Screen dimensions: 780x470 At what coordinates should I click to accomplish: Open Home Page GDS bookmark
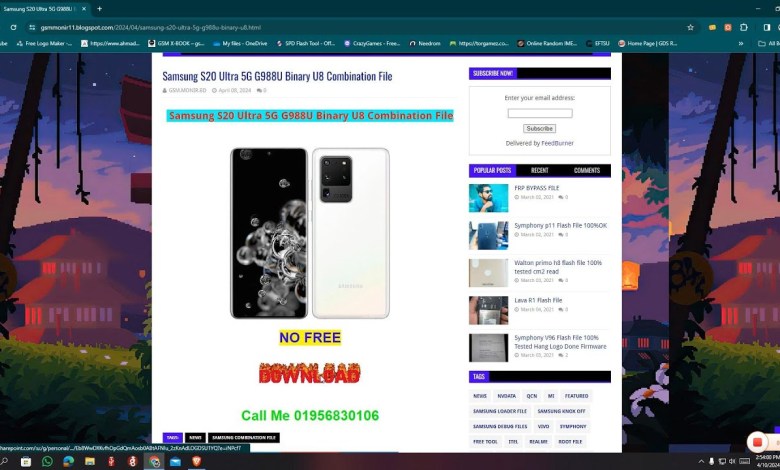click(x=648, y=43)
